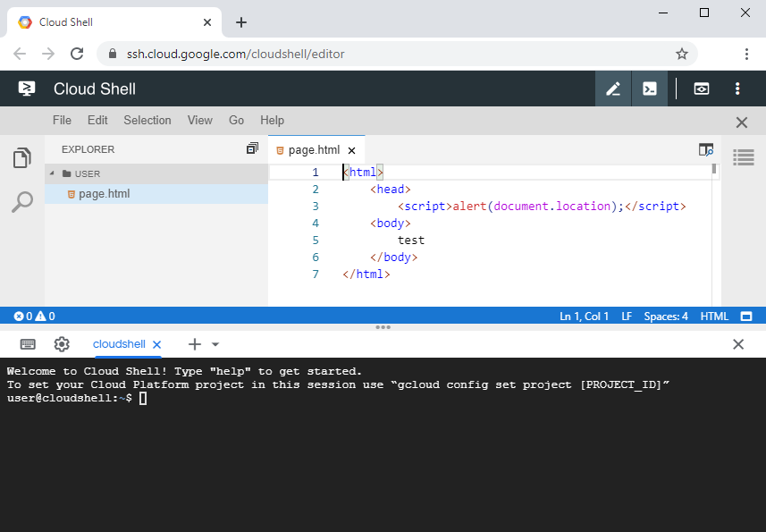Toggle the panel icon in the status bar

pyautogui.click(x=748, y=315)
